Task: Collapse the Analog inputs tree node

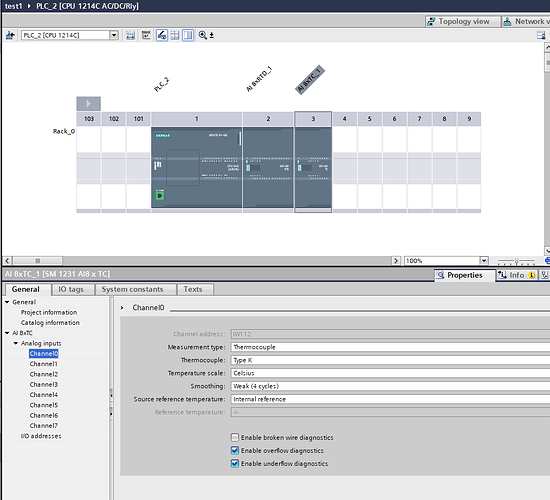Action: (15, 343)
